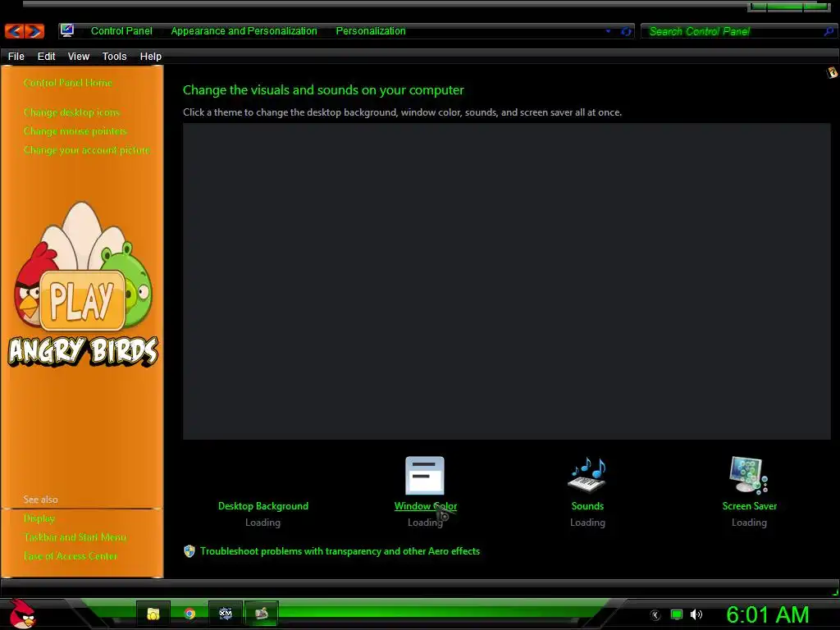Click the help icon at top right
840x630 pixels.
[x=832, y=72]
